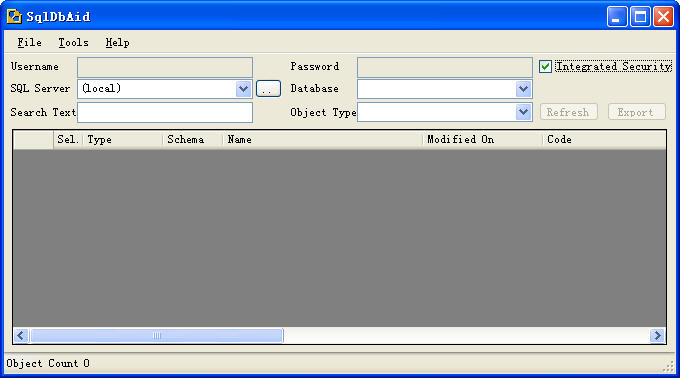Click the browse servers '..' button

click(x=268, y=89)
